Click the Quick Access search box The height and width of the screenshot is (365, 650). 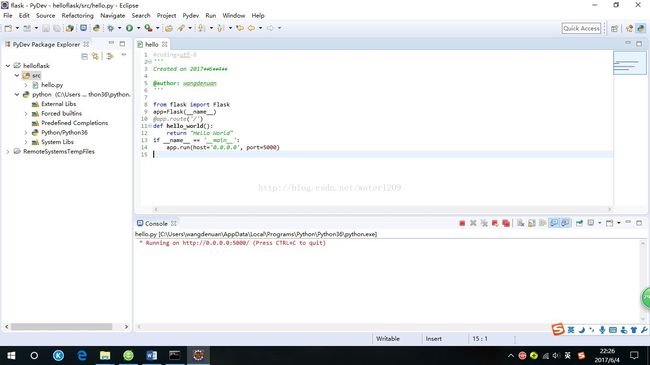[x=581, y=28]
